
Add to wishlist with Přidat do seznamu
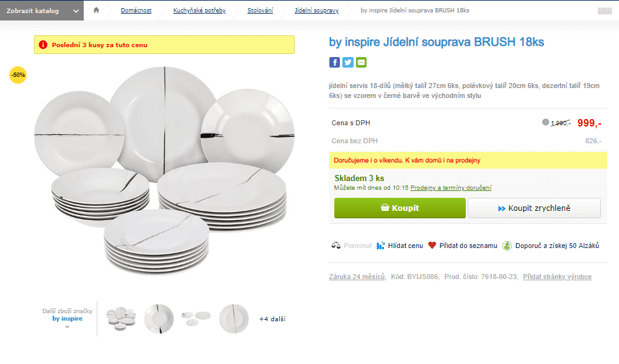point(462,246)
